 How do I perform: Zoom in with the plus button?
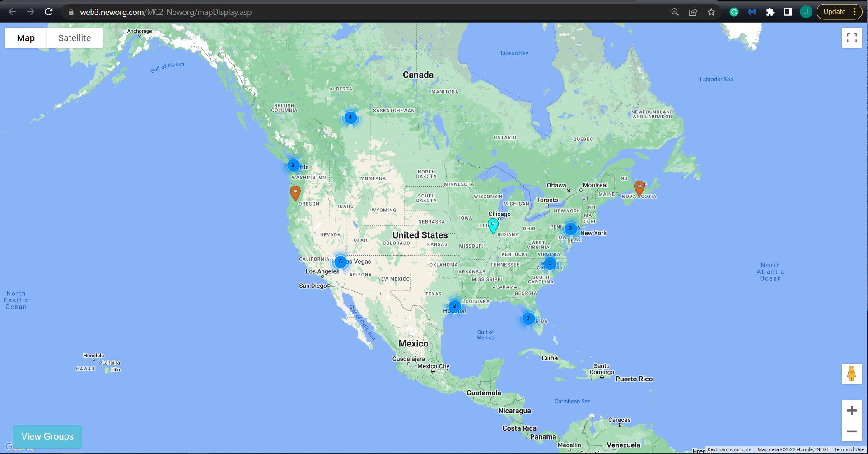tap(852, 410)
